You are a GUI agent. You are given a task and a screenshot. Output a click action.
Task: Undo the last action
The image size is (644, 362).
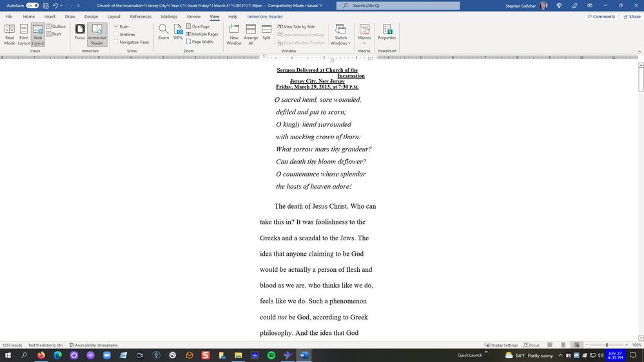55,6
